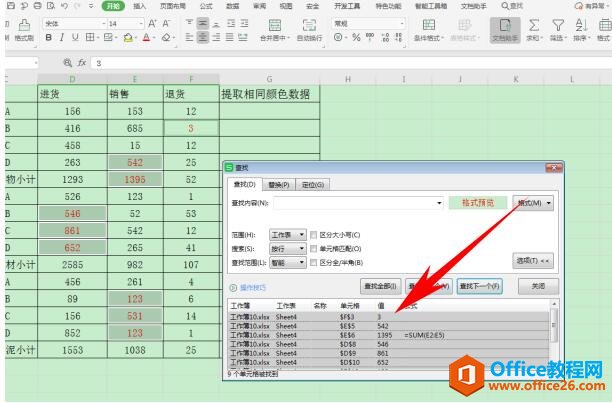612x403 pixels.
Task: Click the Conditional Formatting (条件格式) icon
Action: tap(429, 30)
